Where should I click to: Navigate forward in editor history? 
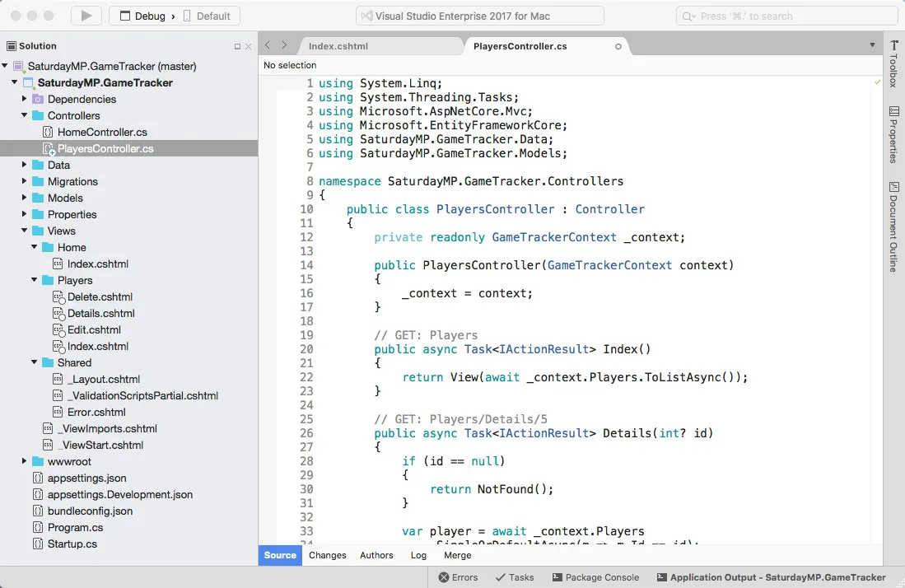click(x=284, y=45)
